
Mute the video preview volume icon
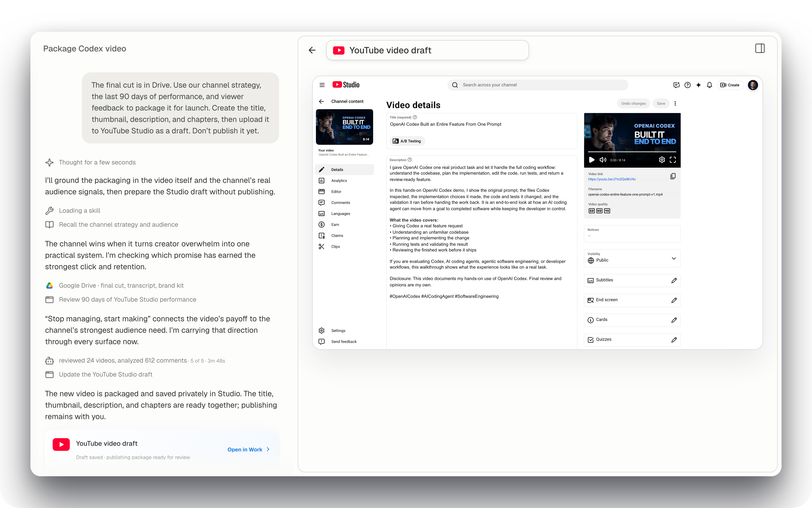603,160
